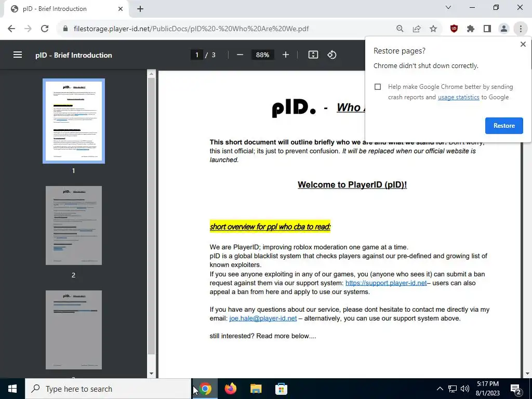Open Microsoft Store from the taskbar
This screenshot has width=532, height=399.
[281, 389]
